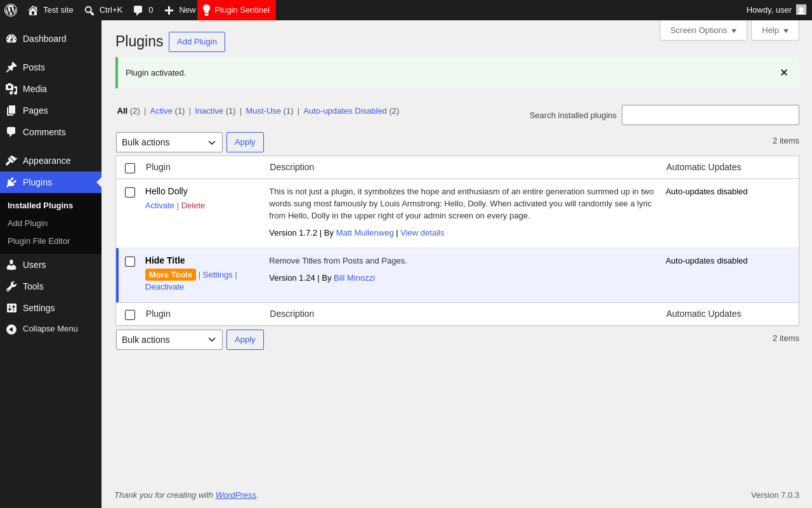
Task: Select the Hello Dolly checkbox
Action: click(130, 192)
